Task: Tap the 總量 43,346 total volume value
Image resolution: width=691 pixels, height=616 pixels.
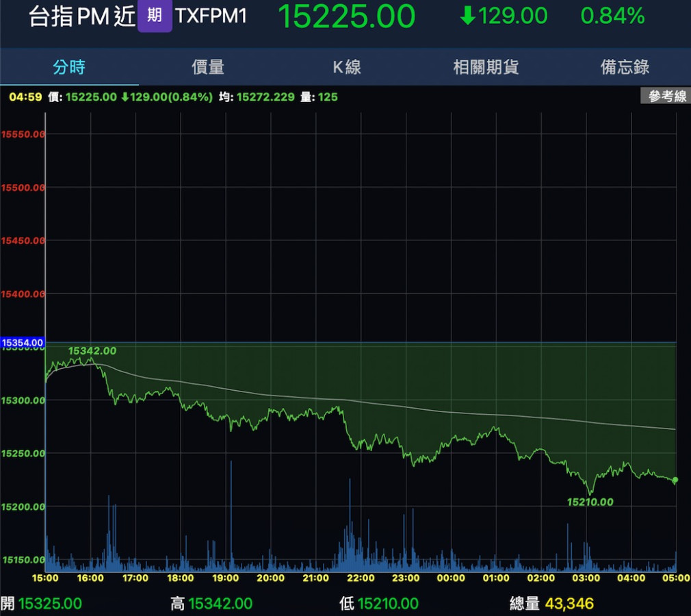Action: [x=569, y=604]
